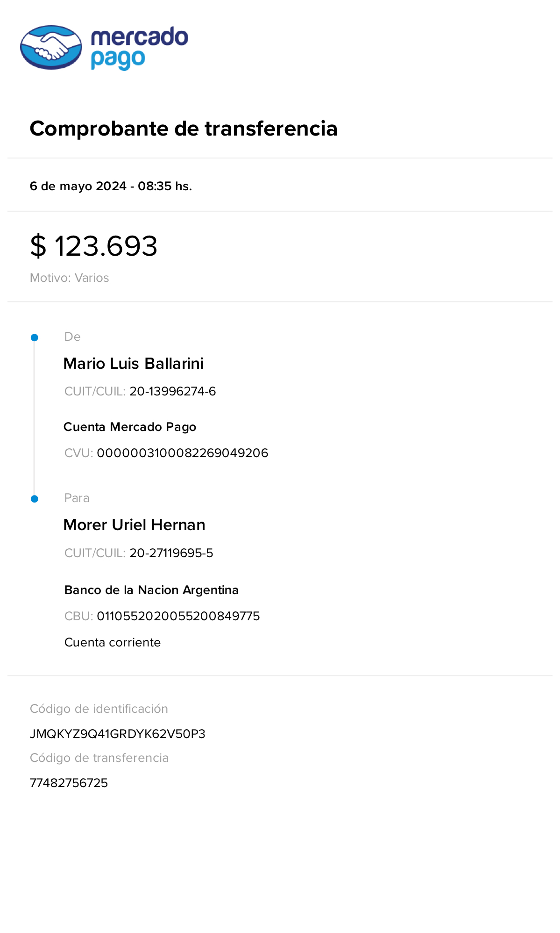Click the blue dot beside "Para"

[35, 499]
